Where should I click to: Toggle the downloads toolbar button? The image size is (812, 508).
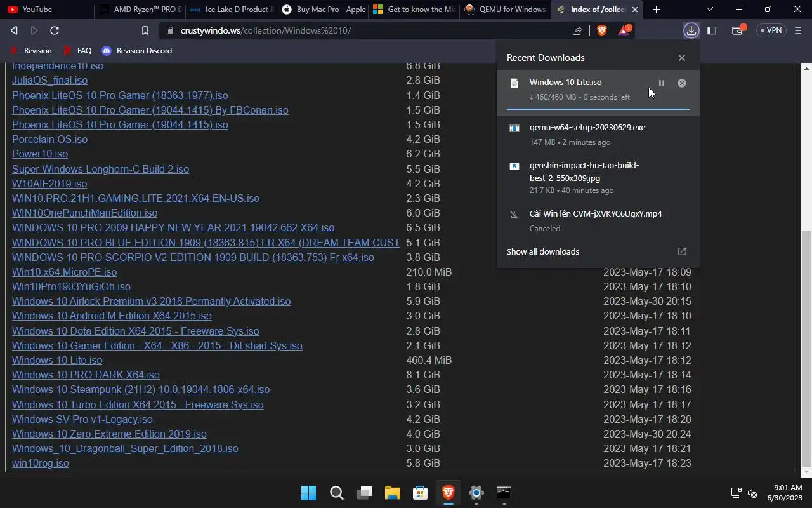click(x=691, y=30)
